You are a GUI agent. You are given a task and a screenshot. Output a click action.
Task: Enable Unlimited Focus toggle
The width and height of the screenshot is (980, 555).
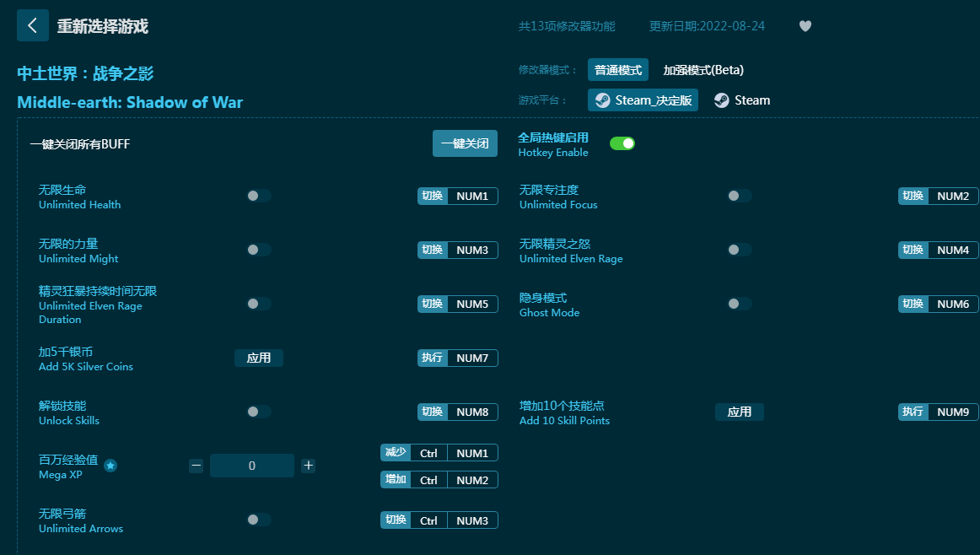[739, 196]
